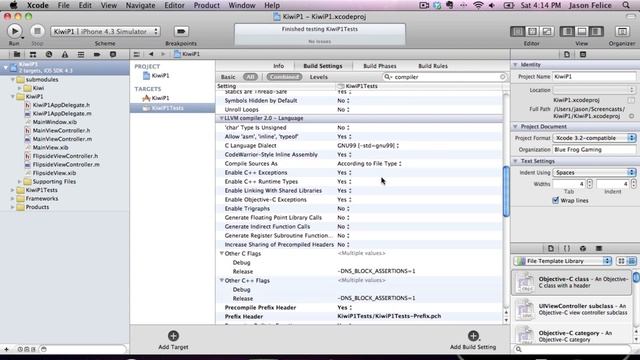Image resolution: width=640 pixels, height=360 pixels.
Task: Show File Template library icon
Action: pos(551,248)
